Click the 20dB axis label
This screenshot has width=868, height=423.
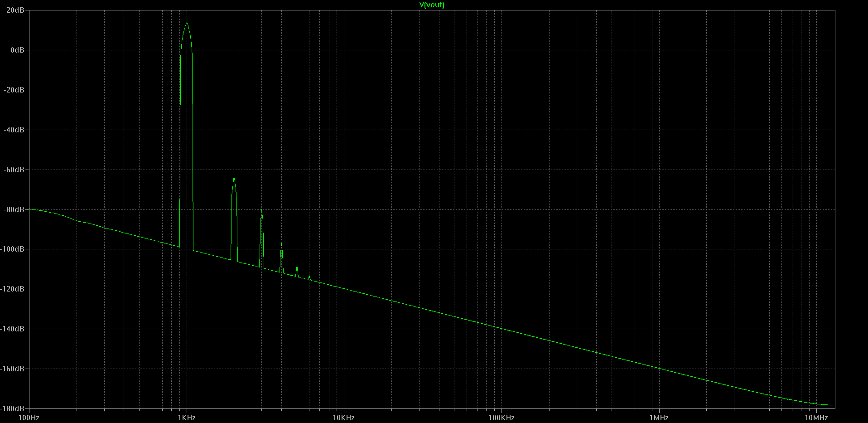pyautogui.click(x=15, y=10)
